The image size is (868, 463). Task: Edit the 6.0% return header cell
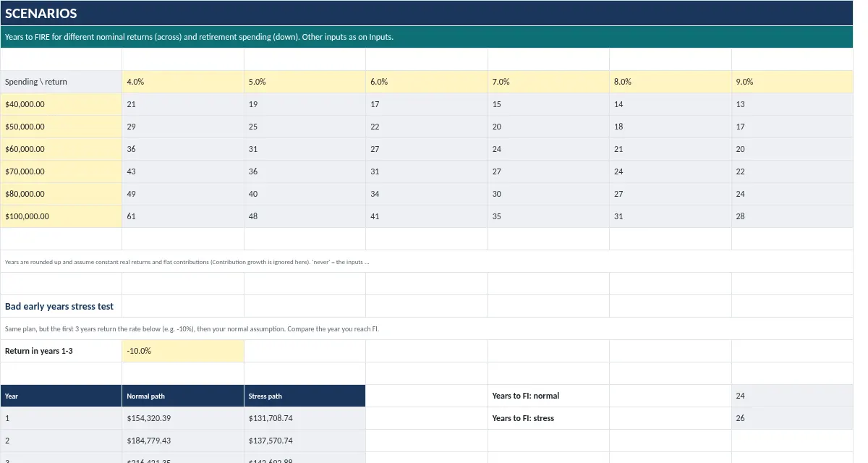[x=427, y=82]
